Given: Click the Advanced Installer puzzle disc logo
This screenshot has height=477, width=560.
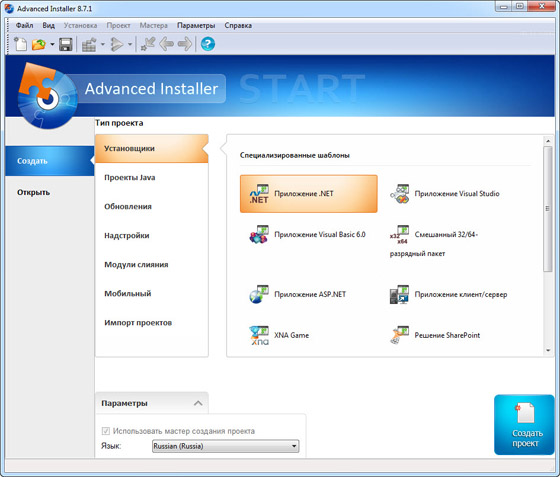Looking at the screenshot, I should coord(47,96).
